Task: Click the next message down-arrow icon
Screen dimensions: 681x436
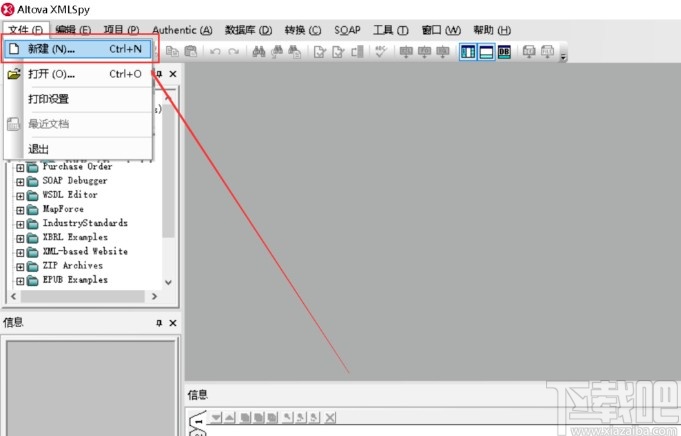Action: pyautogui.click(x=216, y=418)
